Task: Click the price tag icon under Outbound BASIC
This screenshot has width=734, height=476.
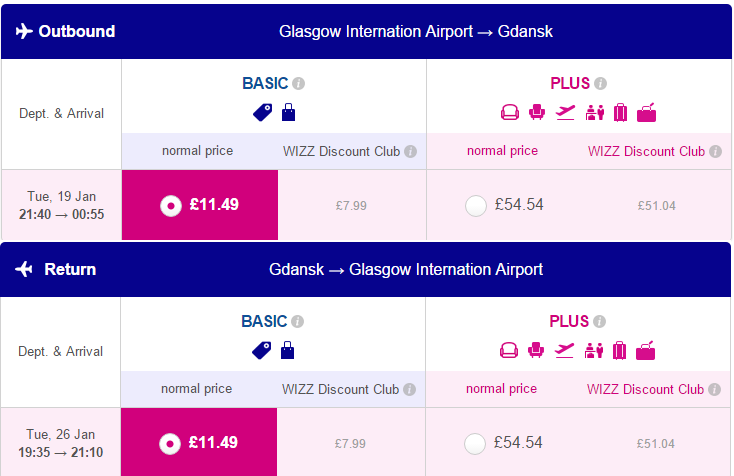Action: pos(263,112)
